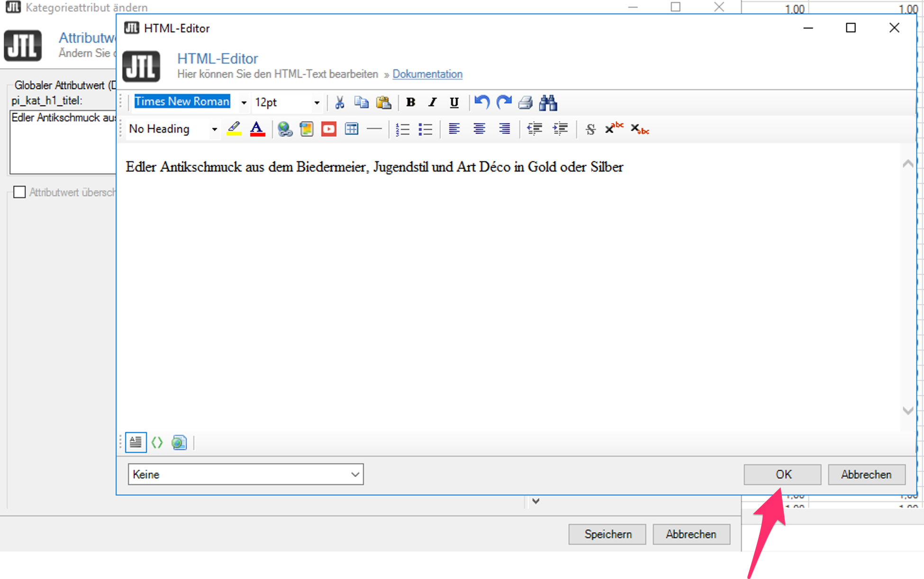Undo the last edit

tap(481, 102)
